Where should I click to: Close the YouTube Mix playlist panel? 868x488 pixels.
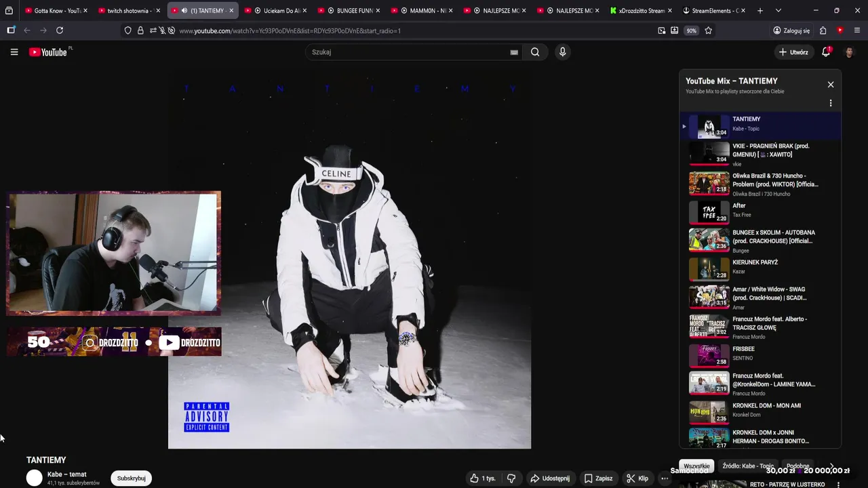(x=831, y=85)
